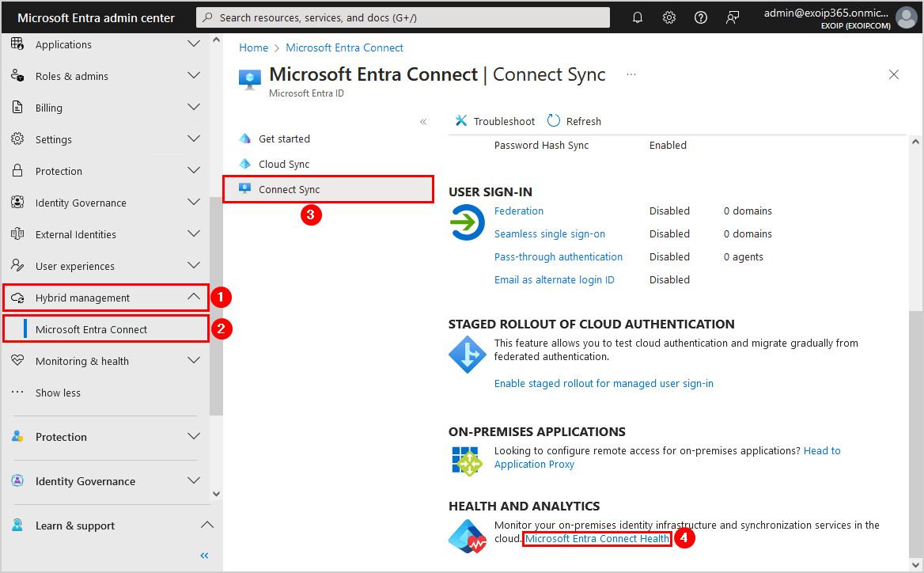Expand the External Identities section
This screenshot has height=573, width=924.
coord(193,234)
